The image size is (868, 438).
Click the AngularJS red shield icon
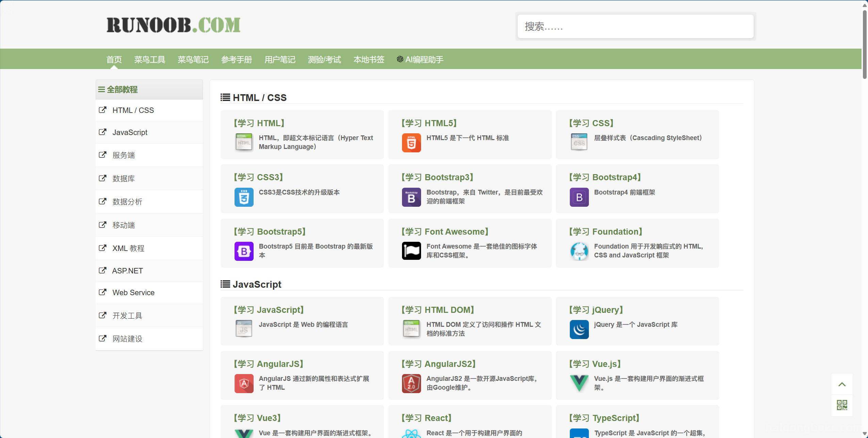tap(244, 383)
